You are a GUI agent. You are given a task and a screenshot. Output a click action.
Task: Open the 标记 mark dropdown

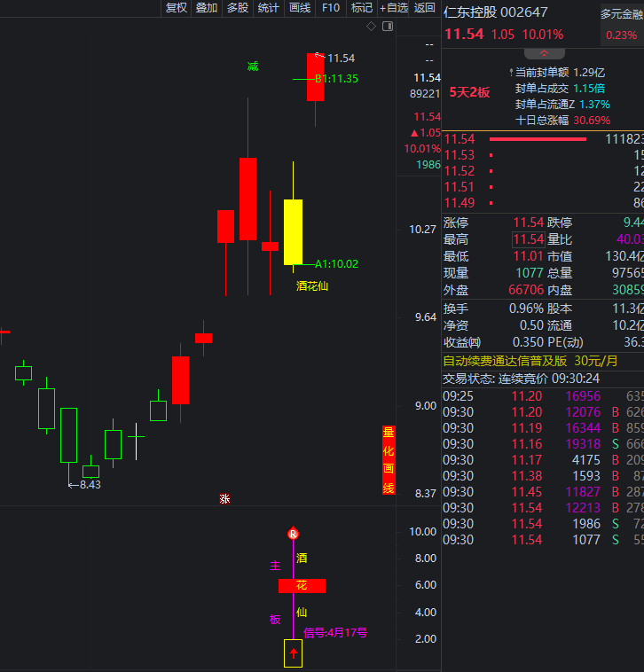coord(362,8)
